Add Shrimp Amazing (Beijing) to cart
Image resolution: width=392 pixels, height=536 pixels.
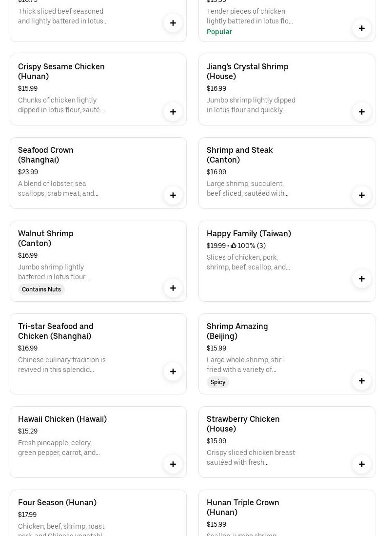pos(362,381)
